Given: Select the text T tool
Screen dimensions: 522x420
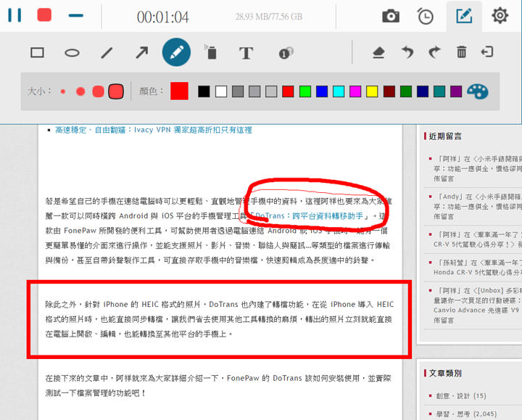Looking at the screenshot, I should point(246,53).
